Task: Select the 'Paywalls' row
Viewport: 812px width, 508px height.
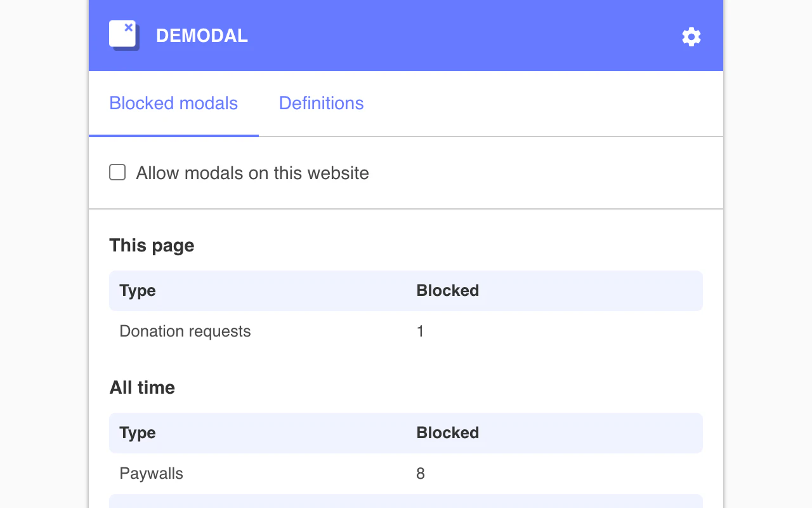Action: (x=151, y=473)
